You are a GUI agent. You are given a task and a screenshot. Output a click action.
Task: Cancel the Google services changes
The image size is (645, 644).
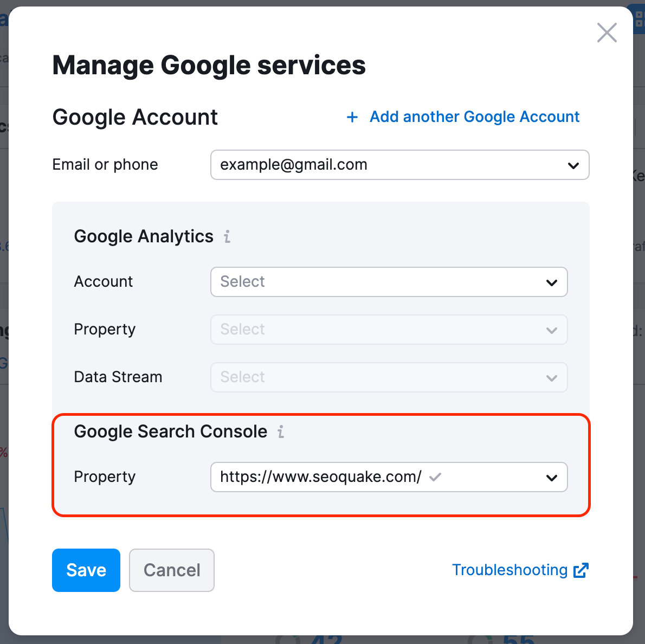171,570
